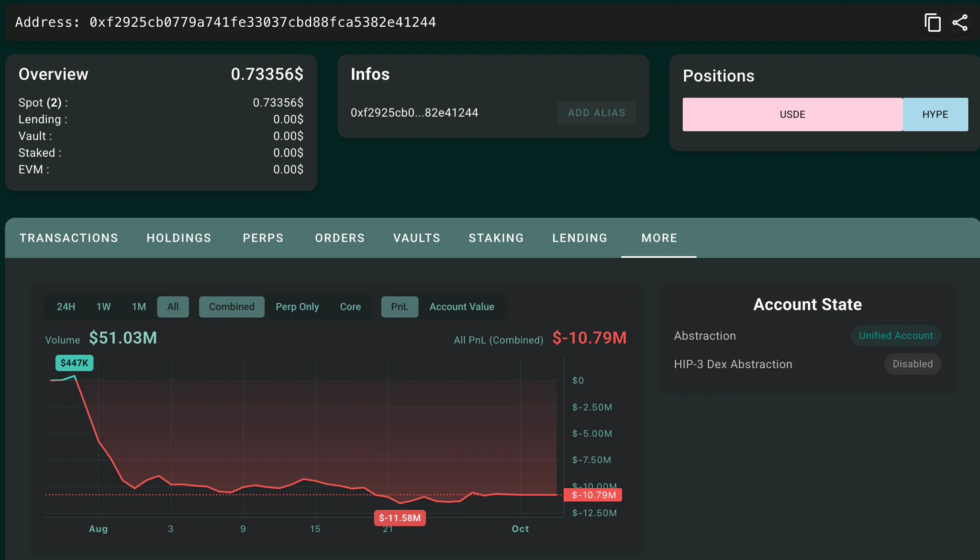Copy the wallet address with the copy icon
The height and width of the screenshot is (560, 980).
coord(932,22)
